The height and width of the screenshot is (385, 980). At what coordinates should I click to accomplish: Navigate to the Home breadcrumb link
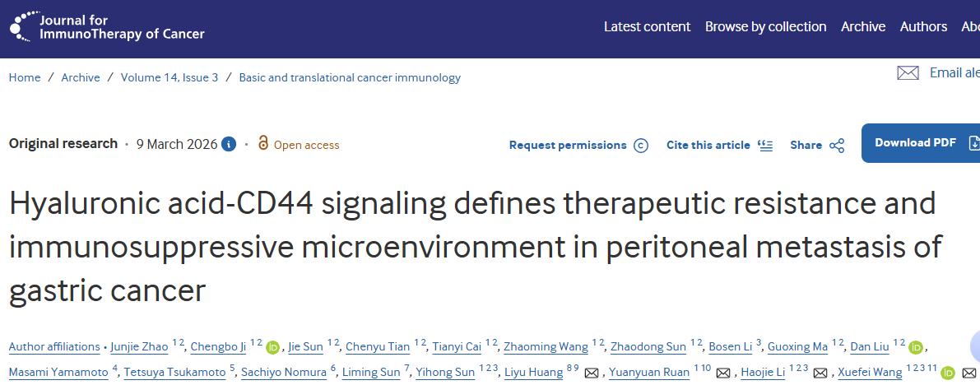[25, 77]
